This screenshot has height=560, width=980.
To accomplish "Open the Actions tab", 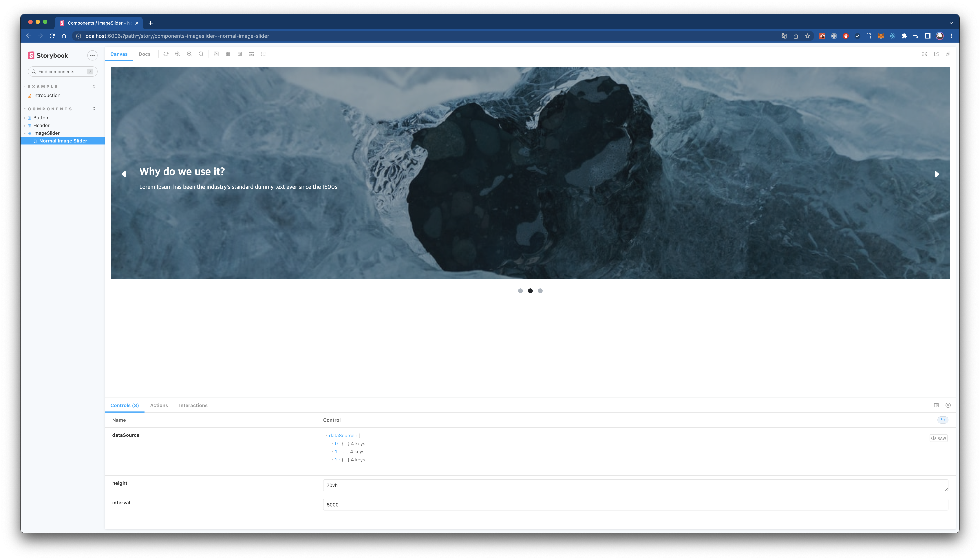I will [x=159, y=405].
